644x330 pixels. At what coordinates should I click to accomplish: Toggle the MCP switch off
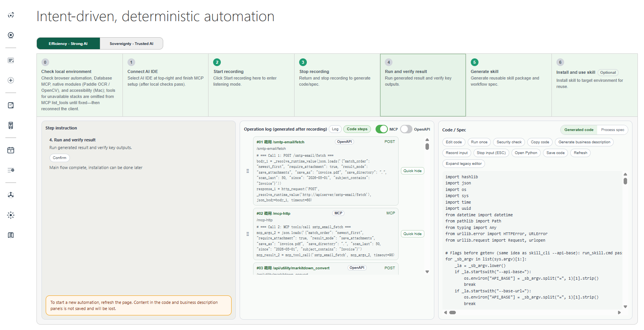coord(381,129)
